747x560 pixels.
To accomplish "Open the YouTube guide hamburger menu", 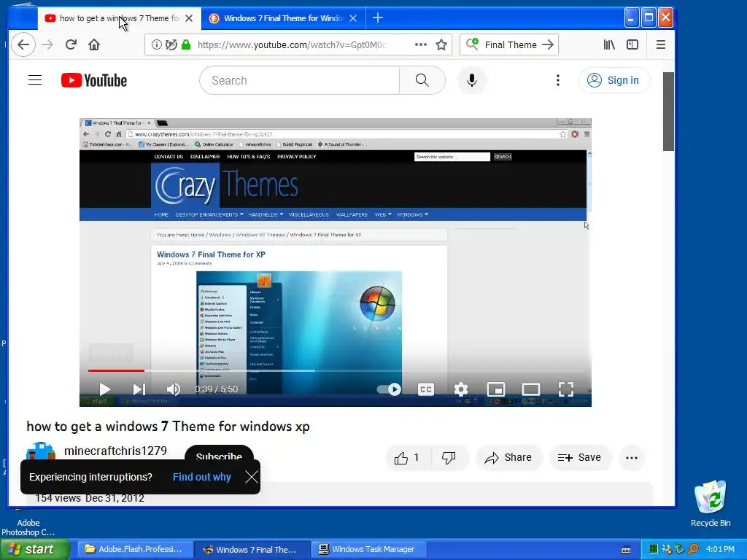I will (35, 80).
